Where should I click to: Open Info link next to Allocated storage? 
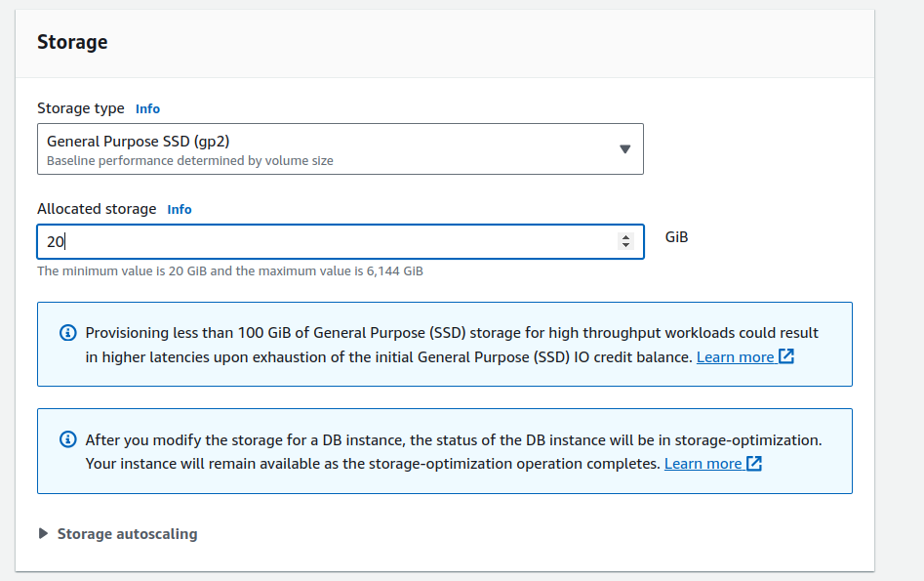coord(180,210)
